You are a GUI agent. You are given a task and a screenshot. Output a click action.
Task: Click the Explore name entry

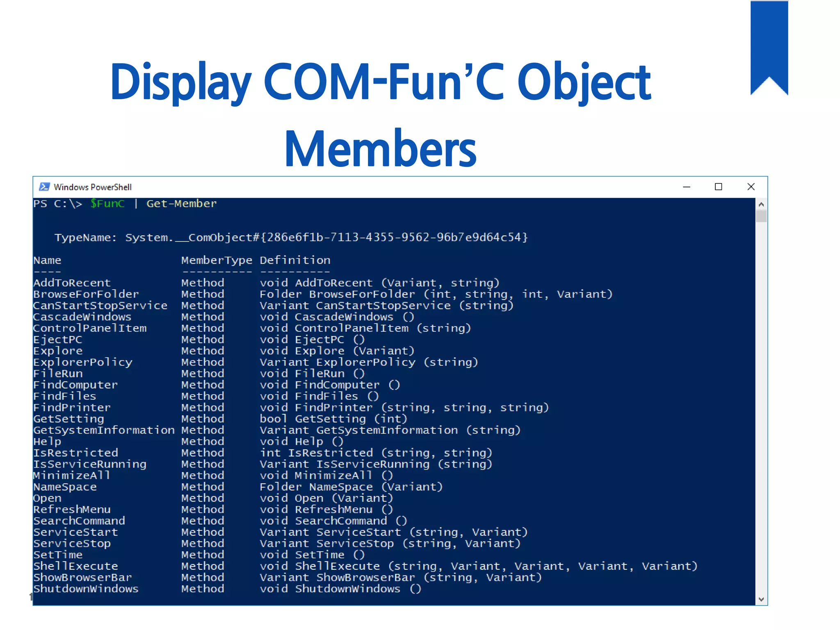point(58,351)
